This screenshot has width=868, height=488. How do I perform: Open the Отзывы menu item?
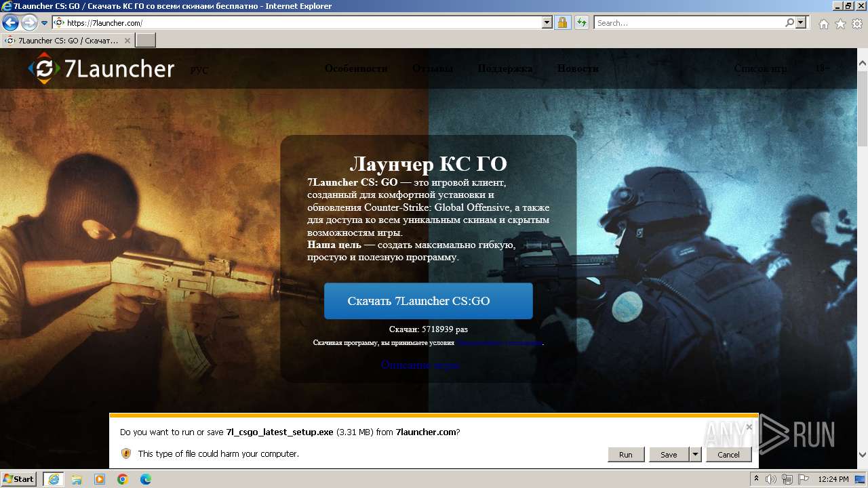[433, 68]
